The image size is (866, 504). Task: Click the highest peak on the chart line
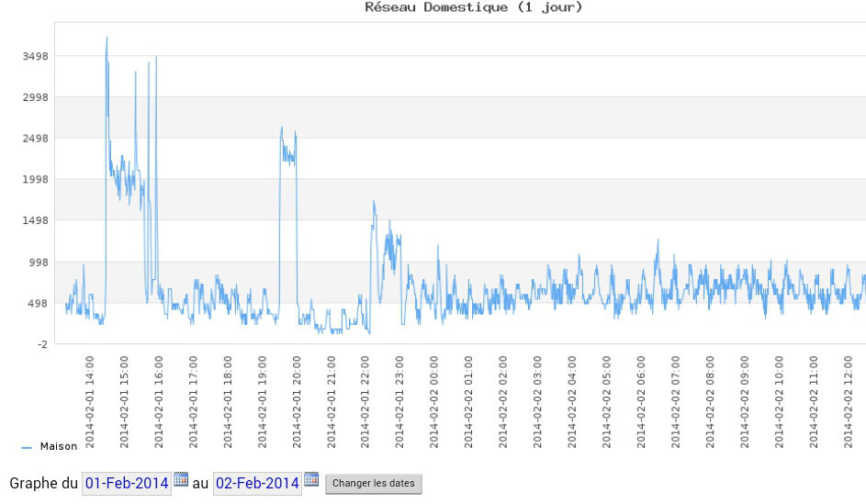pos(107,38)
